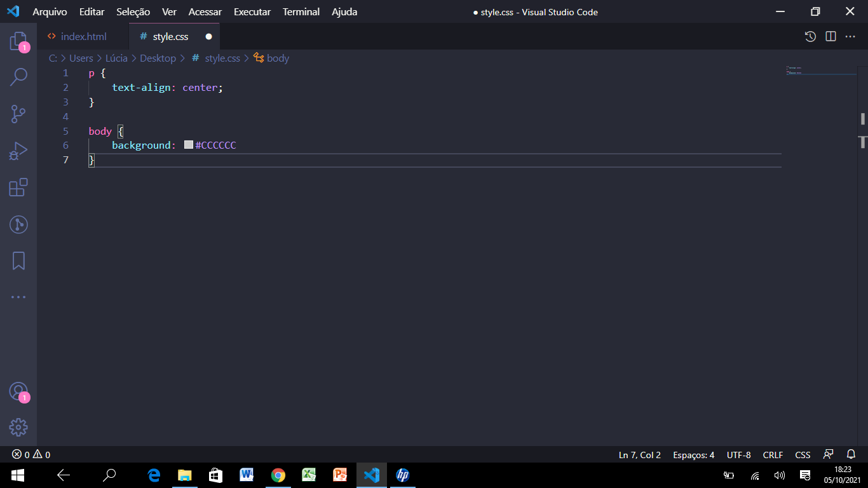The height and width of the screenshot is (488, 868).
Task: Open Microsoft Word from the taskbar
Action: pos(247,475)
